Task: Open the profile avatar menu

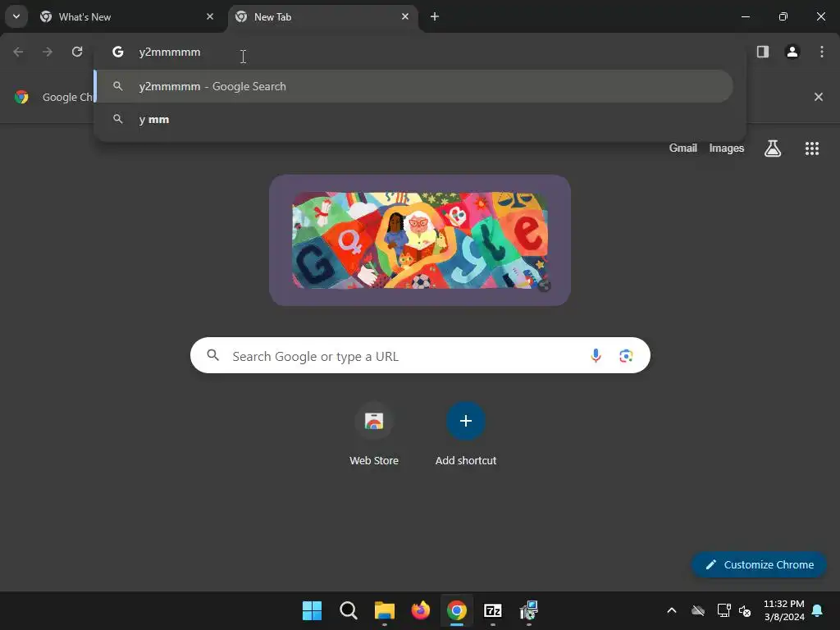Action: tap(792, 52)
